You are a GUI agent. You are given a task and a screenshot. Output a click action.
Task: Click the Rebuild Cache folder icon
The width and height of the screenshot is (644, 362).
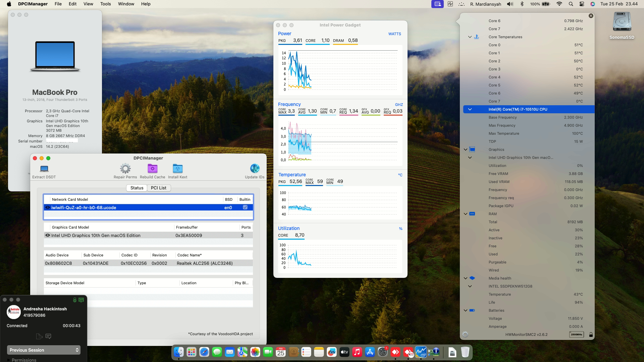click(x=152, y=169)
